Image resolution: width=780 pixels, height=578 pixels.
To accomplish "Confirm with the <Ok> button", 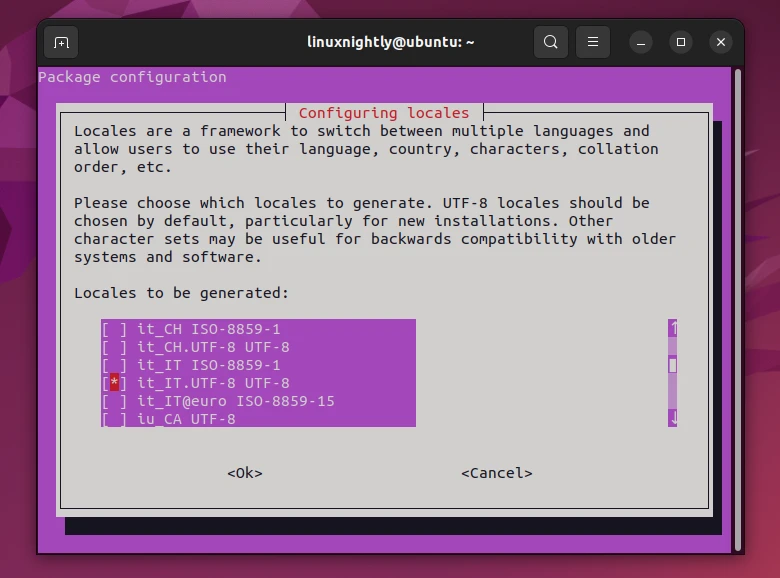I will pos(245,473).
